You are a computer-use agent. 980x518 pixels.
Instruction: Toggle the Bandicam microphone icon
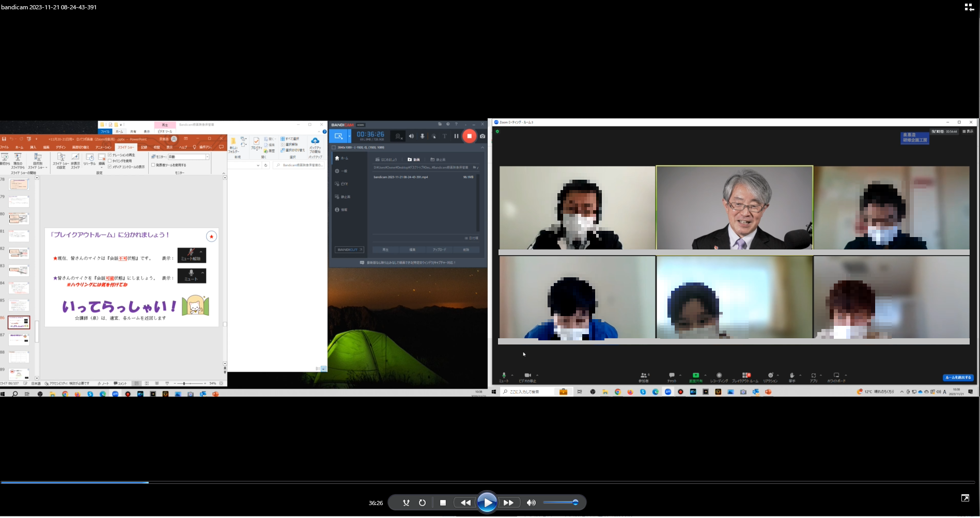pos(422,136)
